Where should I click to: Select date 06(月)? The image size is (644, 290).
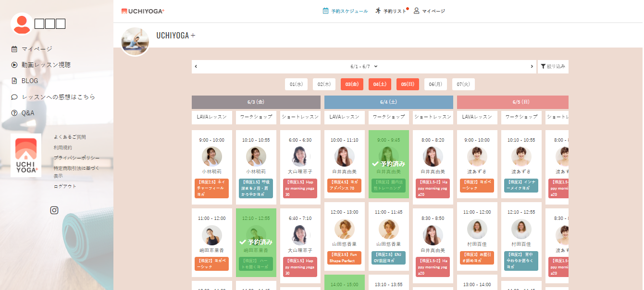[x=435, y=84]
